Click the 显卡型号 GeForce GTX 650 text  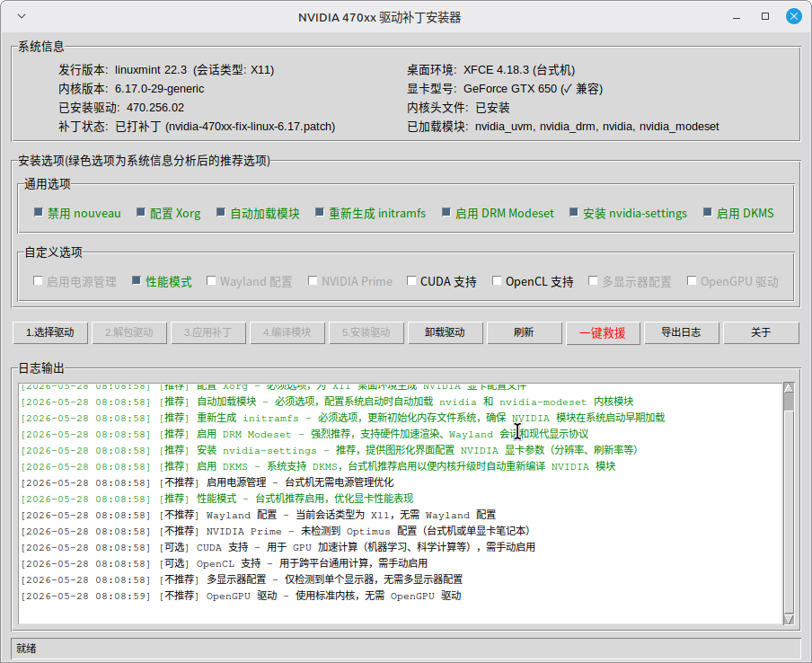[505, 89]
